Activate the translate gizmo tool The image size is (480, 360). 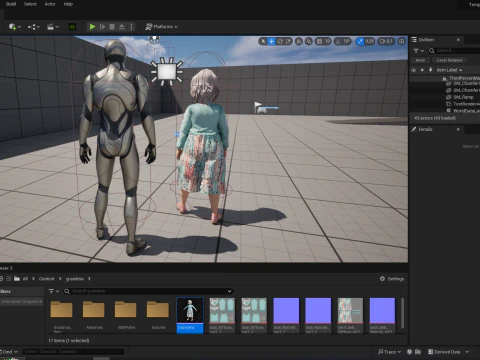(272, 41)
